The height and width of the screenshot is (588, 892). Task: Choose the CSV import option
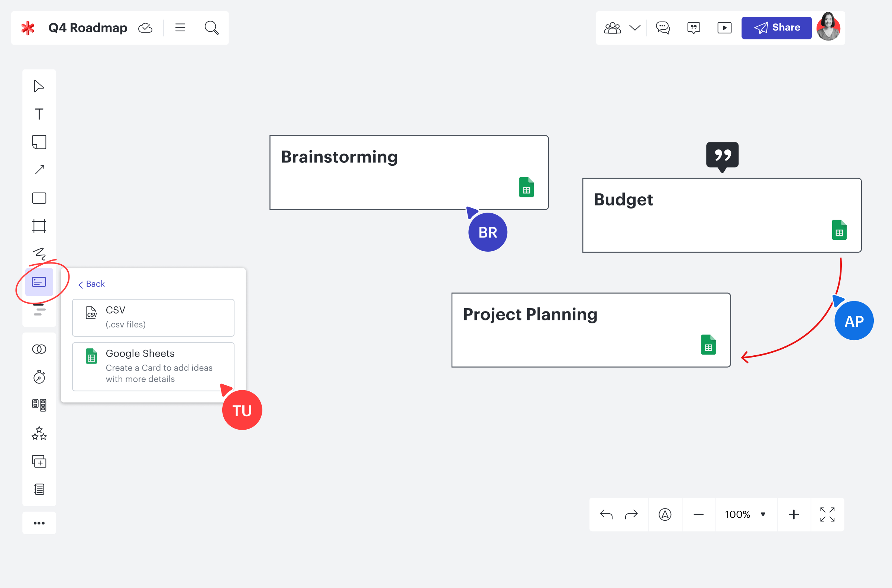pyautogui.click(x=153, y=318)
